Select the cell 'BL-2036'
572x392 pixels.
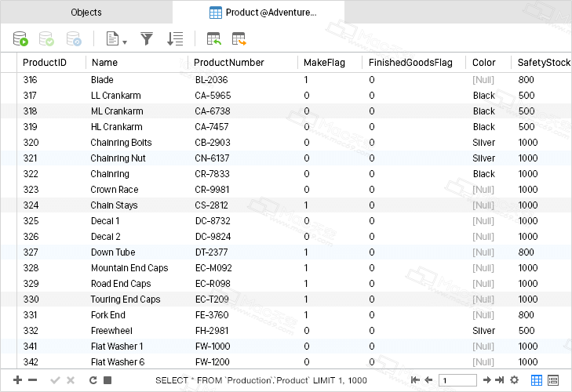click(211, 79)
